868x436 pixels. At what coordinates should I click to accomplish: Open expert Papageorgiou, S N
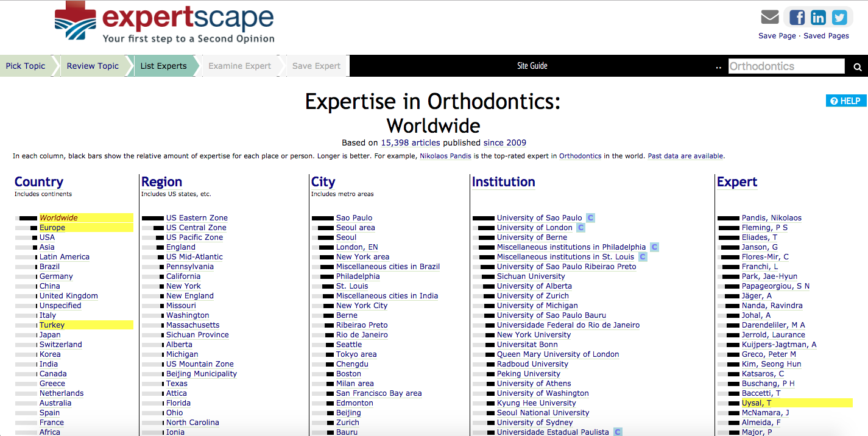click(775, 286)
